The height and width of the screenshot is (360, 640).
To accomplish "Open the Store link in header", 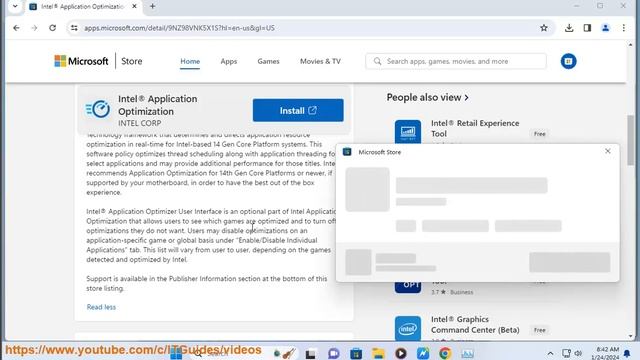I will click(131, 61).
